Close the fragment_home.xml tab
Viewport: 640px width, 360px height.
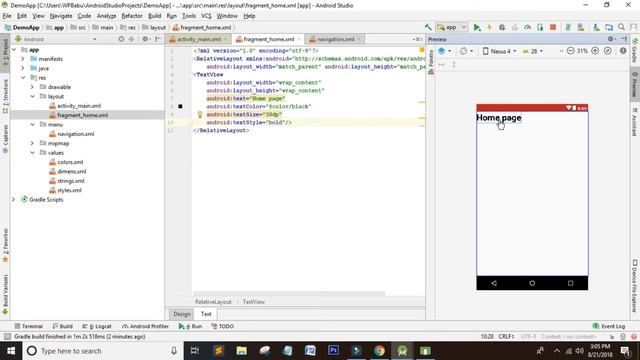pos(299,39)
